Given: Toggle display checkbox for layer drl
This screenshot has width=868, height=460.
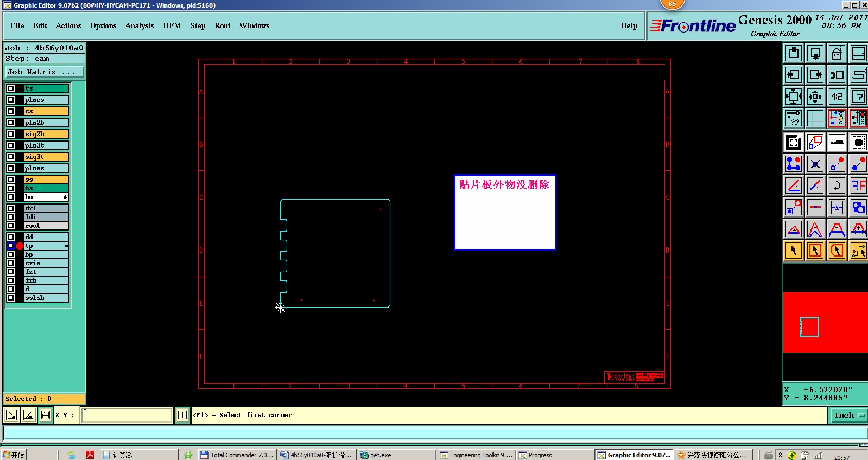Looking at the screenshot, I should tap(11, 208).
